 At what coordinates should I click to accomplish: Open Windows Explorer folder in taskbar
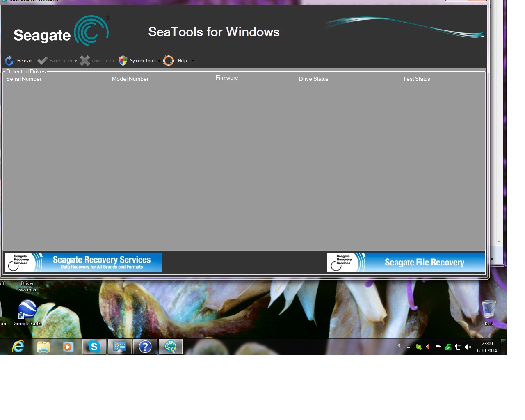[43, 347]
